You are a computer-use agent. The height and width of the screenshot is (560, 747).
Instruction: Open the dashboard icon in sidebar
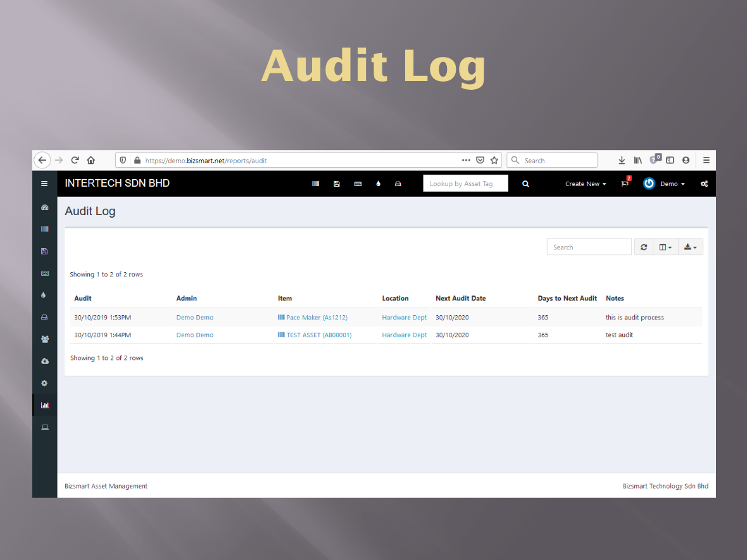(44, 208)
